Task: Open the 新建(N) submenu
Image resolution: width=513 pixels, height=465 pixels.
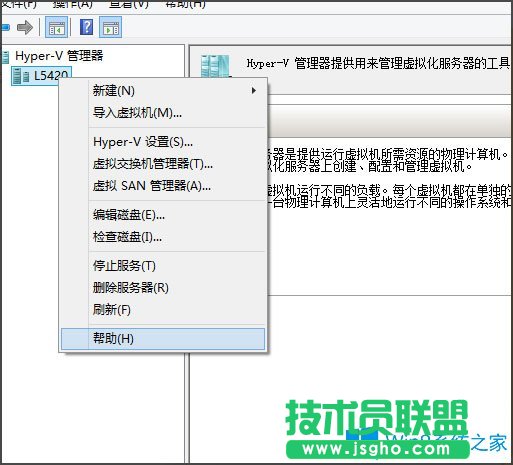Action: point(163,91)
